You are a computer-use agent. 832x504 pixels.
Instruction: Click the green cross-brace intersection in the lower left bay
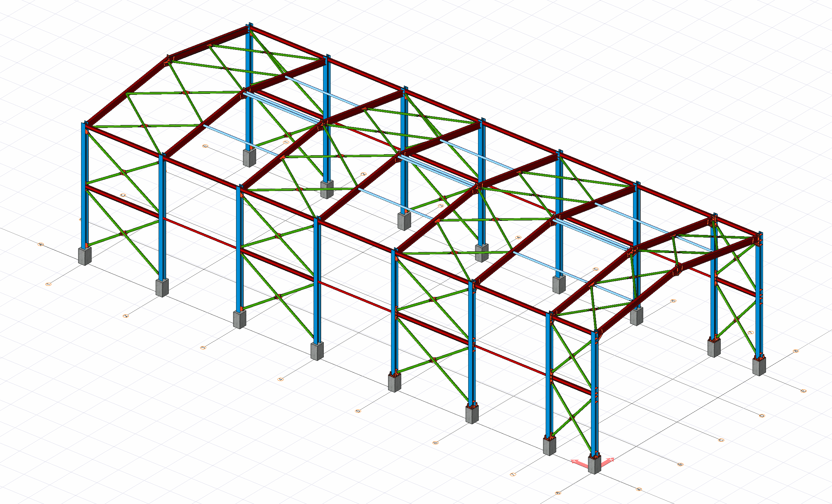tap(123, 233)
